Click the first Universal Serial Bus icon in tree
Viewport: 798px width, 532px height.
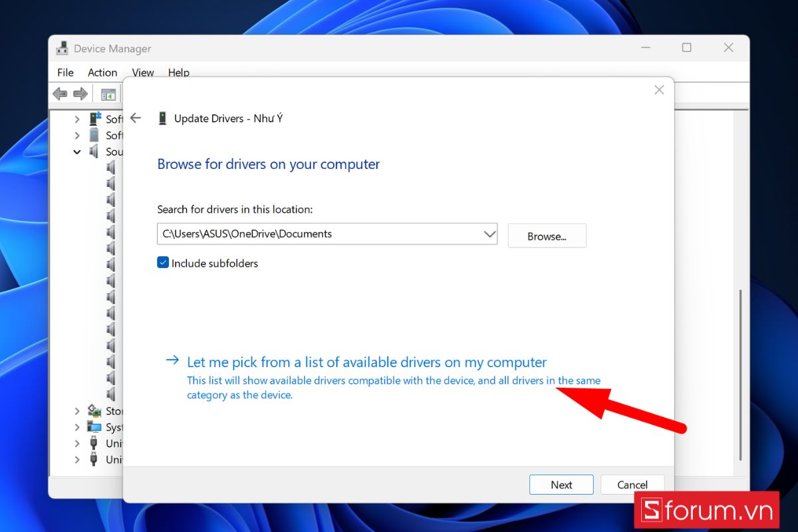95,443
